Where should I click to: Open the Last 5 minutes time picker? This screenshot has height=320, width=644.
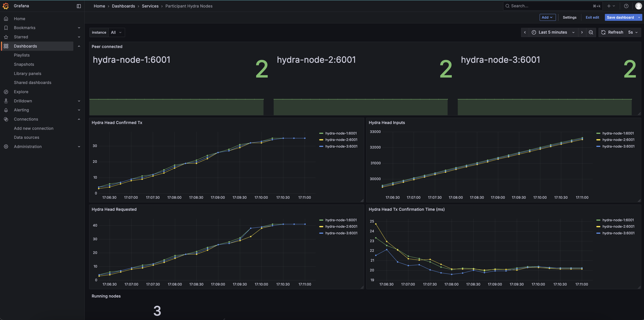coord(553,32)
